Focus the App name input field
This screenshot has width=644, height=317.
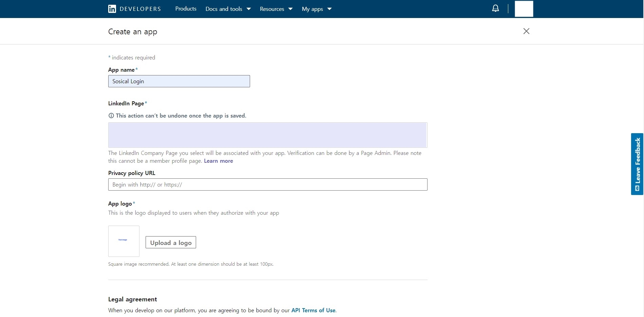179,81
